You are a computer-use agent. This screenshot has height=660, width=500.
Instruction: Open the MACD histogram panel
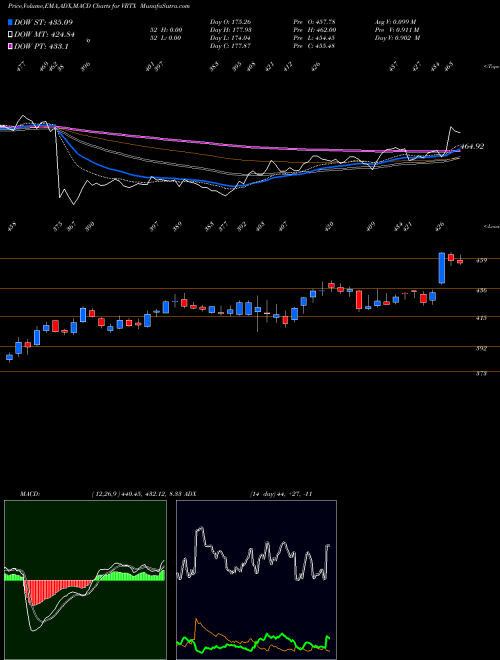tap(85, 580)
